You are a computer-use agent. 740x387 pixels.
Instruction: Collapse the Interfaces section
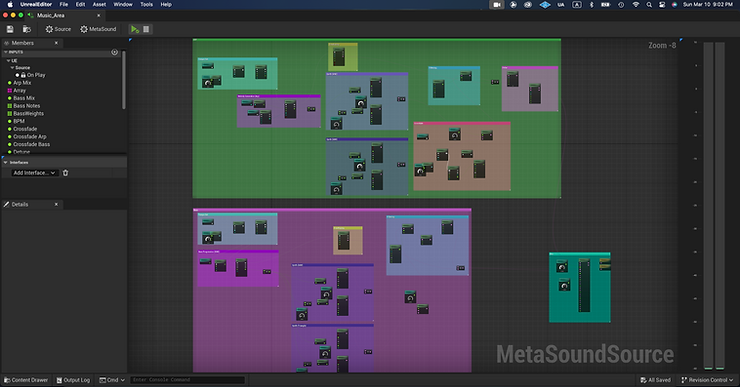coord(6,162)
